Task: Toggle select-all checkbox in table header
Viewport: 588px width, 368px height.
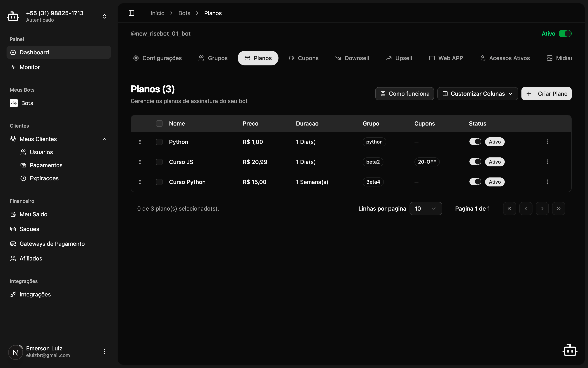Action: click(159, 123)
